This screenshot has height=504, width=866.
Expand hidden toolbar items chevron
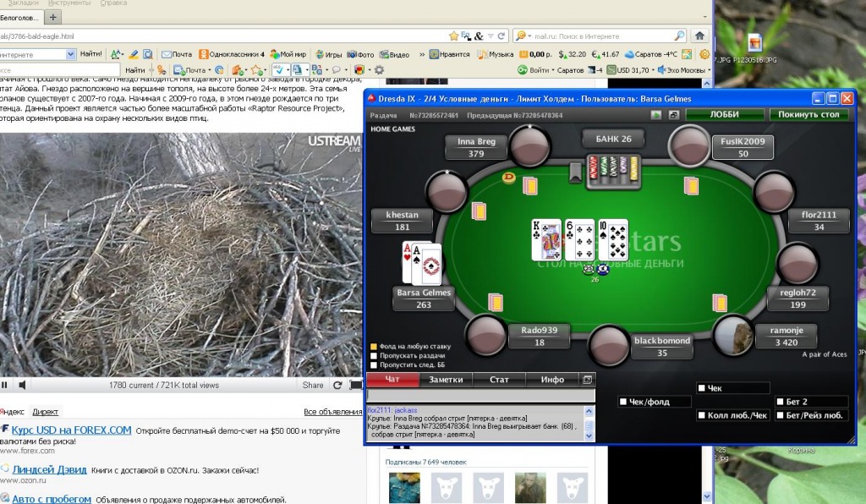[x=422, y=55]
